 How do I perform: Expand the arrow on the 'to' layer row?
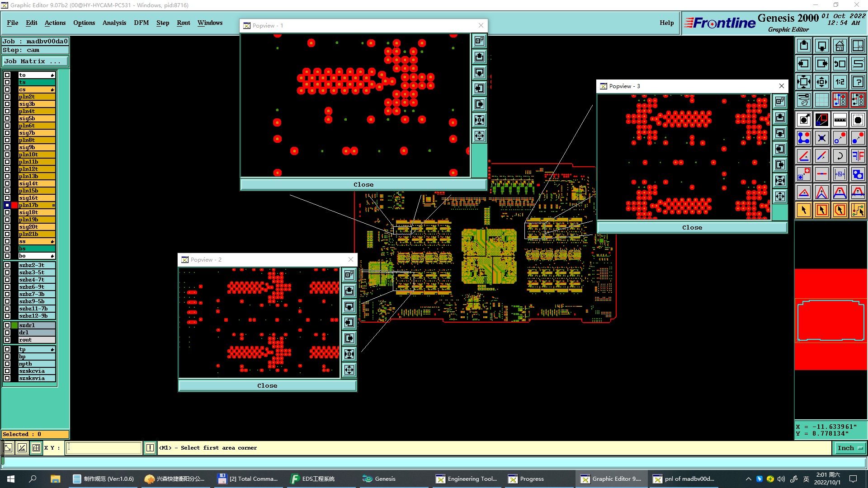[x=52, y=75]
